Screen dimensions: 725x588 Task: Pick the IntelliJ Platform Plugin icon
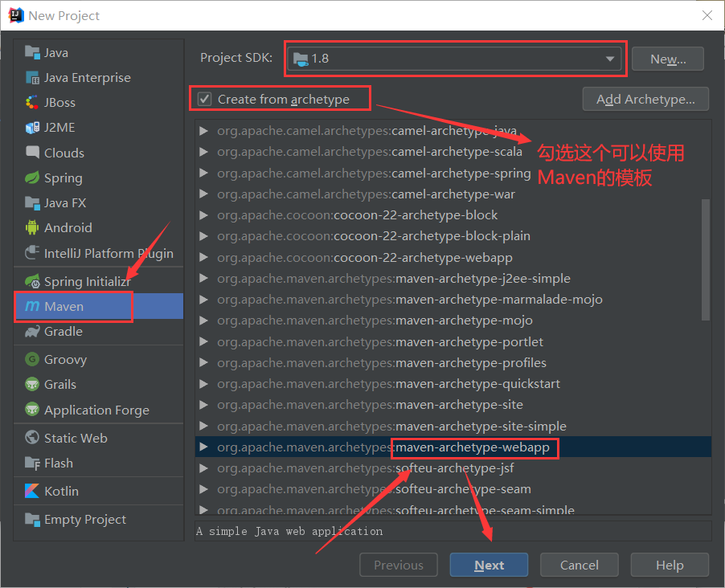[x=32, y=253]
